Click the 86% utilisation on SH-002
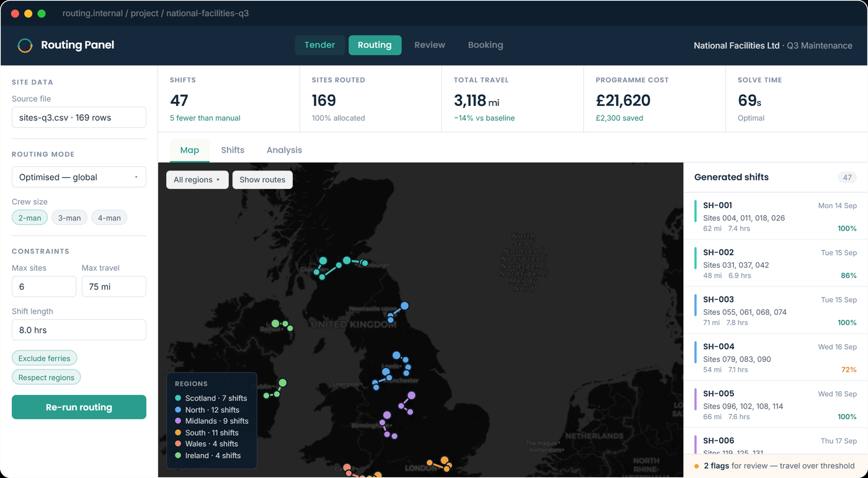Image resolution: width=868 pixels, height=478 pixels. [849, 275]
